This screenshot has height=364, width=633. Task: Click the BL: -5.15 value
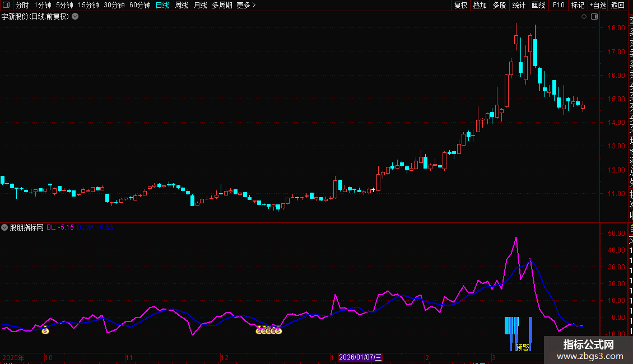click(x=60, y=227)
